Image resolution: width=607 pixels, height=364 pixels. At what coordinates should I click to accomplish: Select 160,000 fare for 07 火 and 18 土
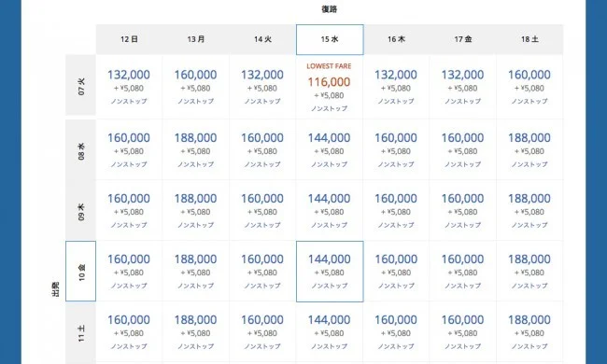(529, 87)
